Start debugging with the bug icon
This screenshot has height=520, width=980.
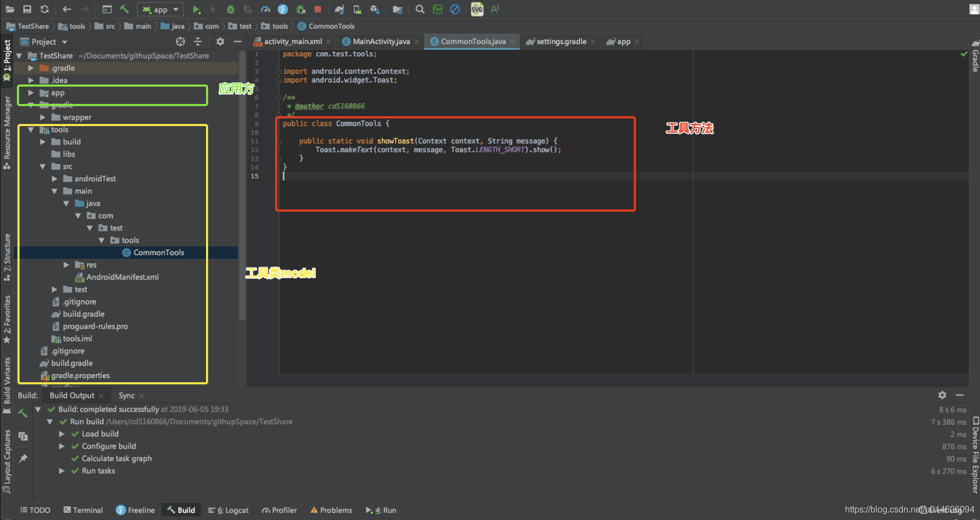(x=230, y=9)
